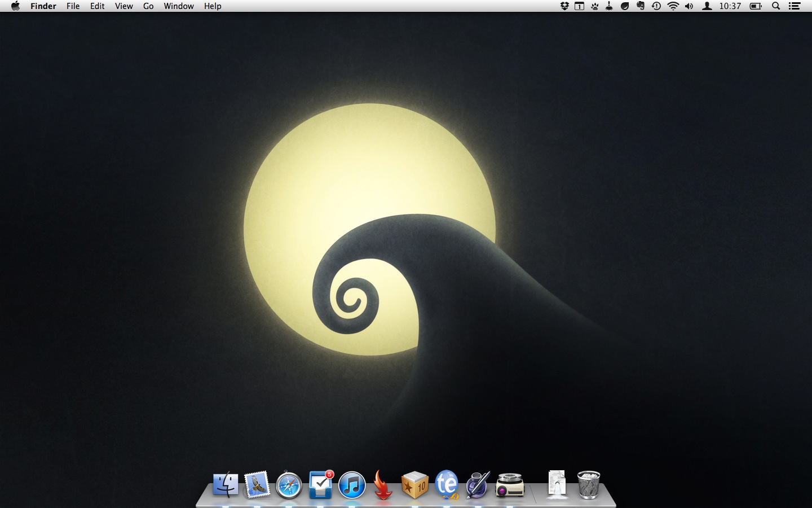Image resolution: width=812 pixels, height=508 pixels.
Task: Open the View menu
Action: click(x=123, y=6)
